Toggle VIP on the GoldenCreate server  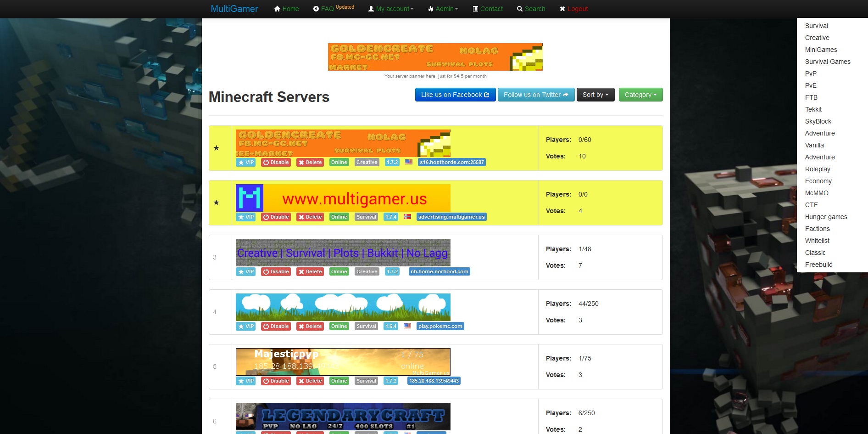246,162
